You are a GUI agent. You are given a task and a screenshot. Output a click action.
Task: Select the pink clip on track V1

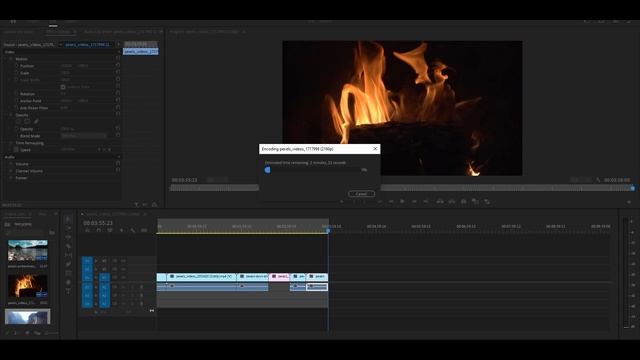(279, 277)
